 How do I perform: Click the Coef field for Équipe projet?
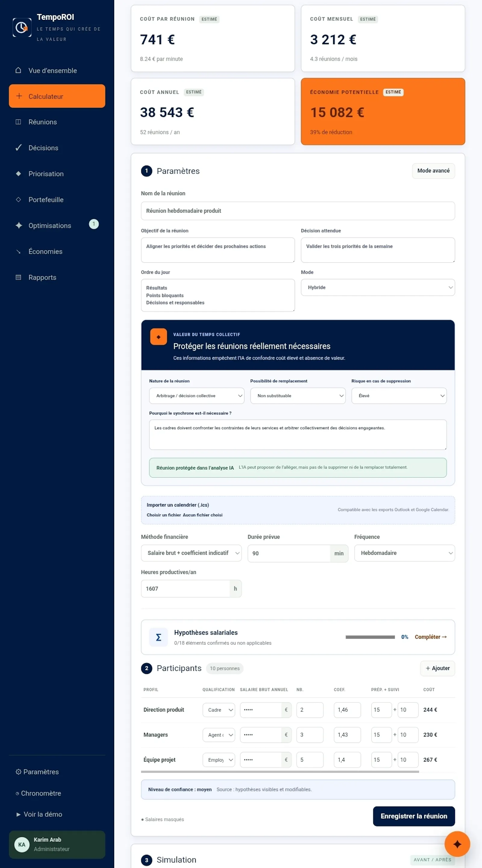click(x=347, y=759)
